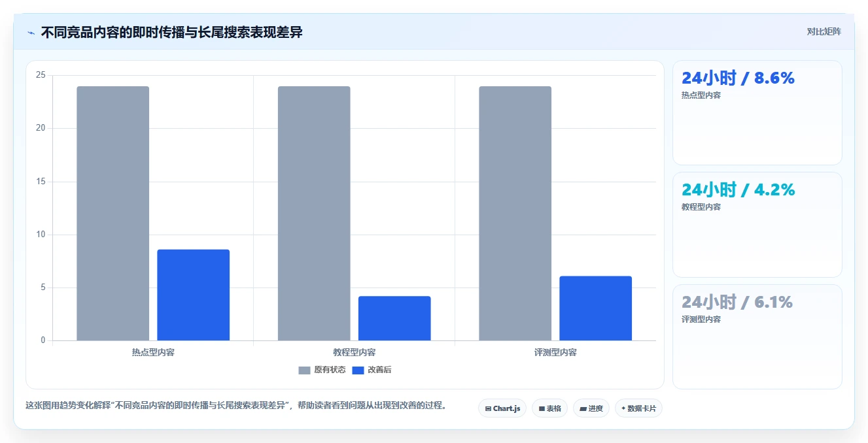Click the y-axis value 20
Image resolution: width=868 pixels, height=443 pixels.
point(41,128)
